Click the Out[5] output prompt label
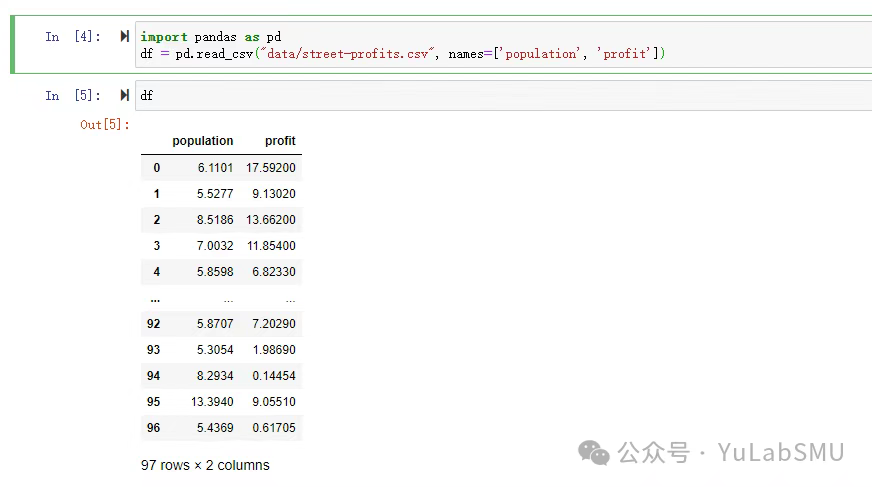 click(105, 125)
